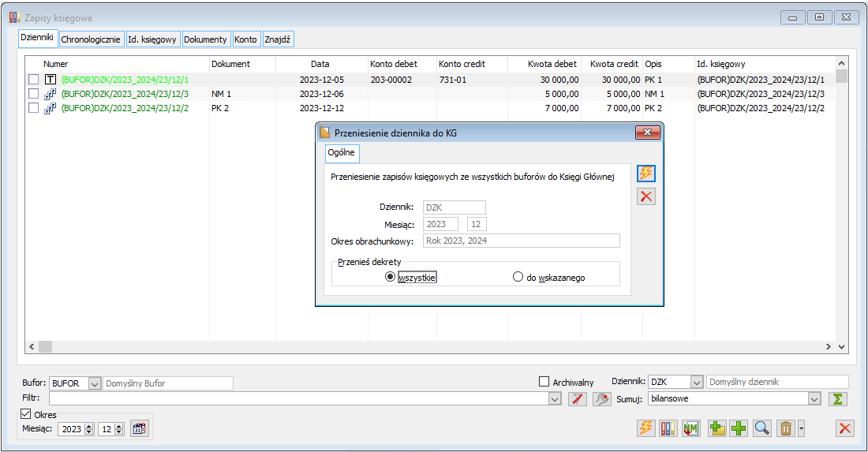The height and width of the screenshot is (452, 868).
Task: Open the Id. księgowy tab
Action: (x=152, y=39)
